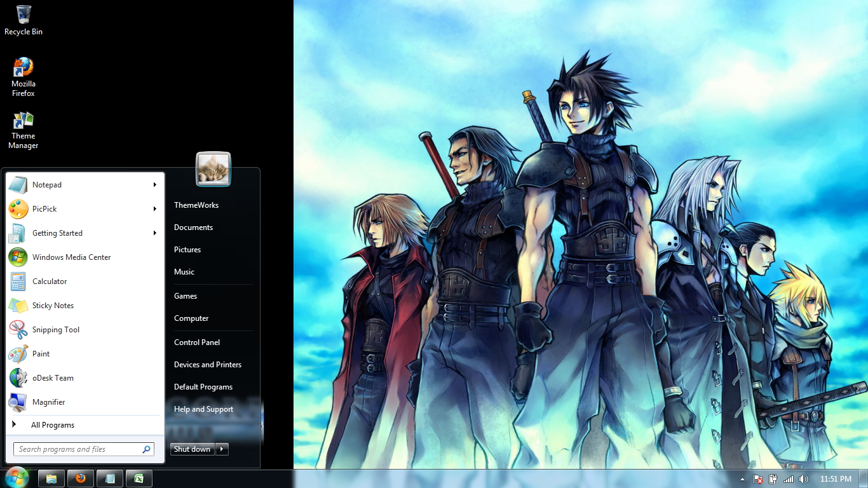Image resolution: width=868 pixels, height=488 pixels.
Task: Open the Snipping Tool
Action: pos(56,330)
